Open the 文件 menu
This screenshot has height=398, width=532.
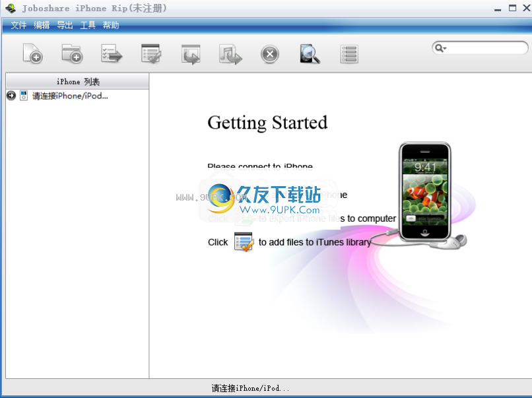tap(18, 25)
